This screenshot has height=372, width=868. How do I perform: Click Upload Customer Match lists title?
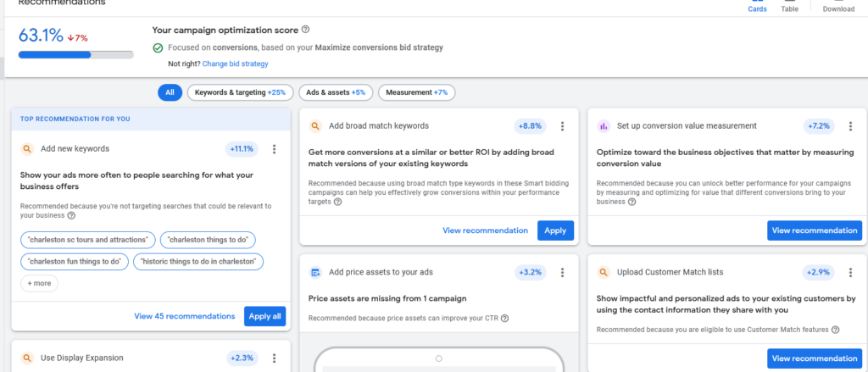pyautogui.click(x=670, y=272)
